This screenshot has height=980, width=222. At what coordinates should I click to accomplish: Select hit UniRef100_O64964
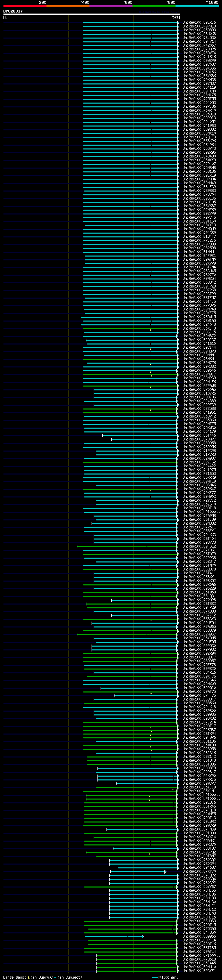[x=199, y=145]
